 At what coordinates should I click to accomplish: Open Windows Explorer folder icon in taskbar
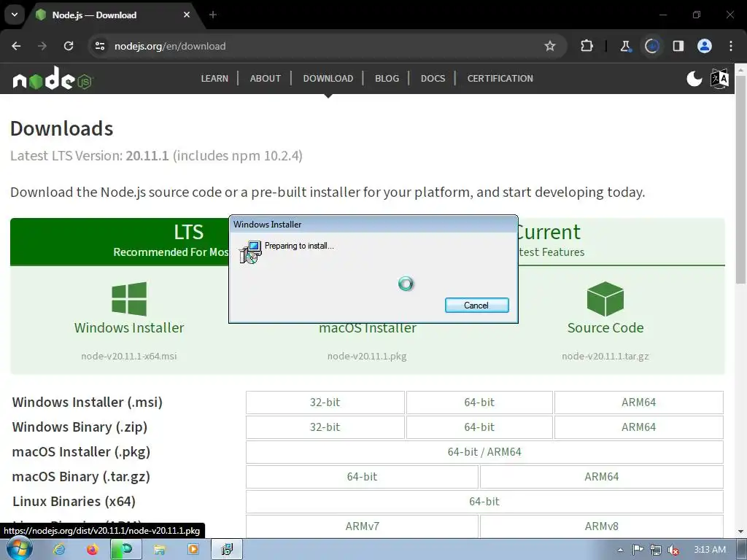pyautogui.click(x=160, y=550)
